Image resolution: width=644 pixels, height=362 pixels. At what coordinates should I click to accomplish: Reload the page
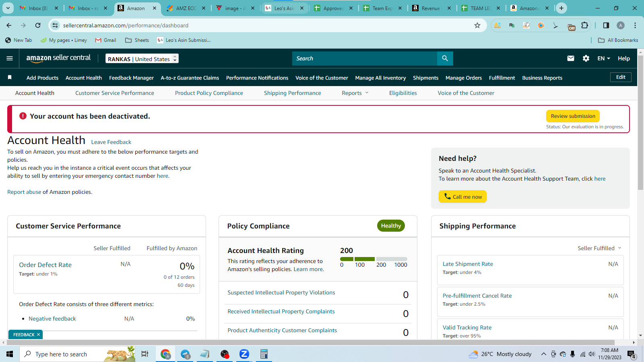click(38, 25)
